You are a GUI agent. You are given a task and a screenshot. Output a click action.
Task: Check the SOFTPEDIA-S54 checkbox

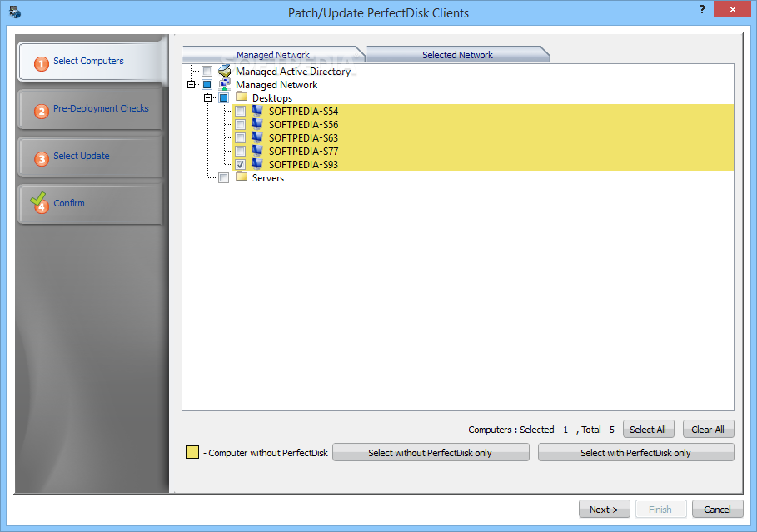point(241,111)
